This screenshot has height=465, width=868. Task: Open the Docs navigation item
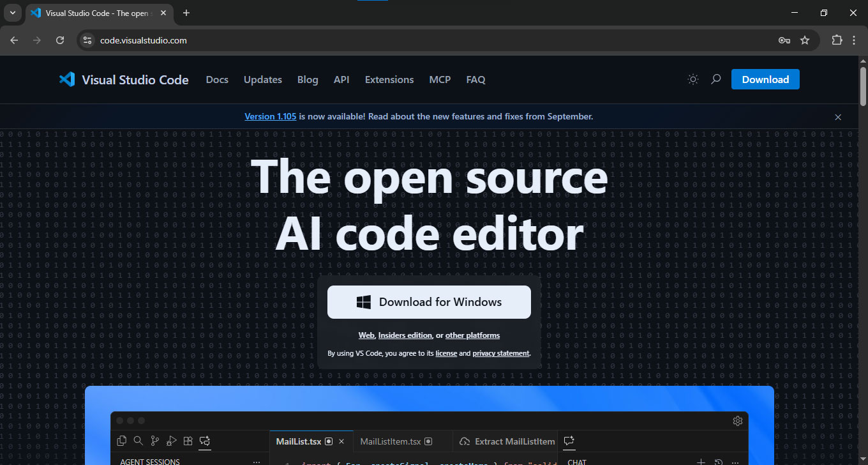pyautogui.click(x=217, y=79)
